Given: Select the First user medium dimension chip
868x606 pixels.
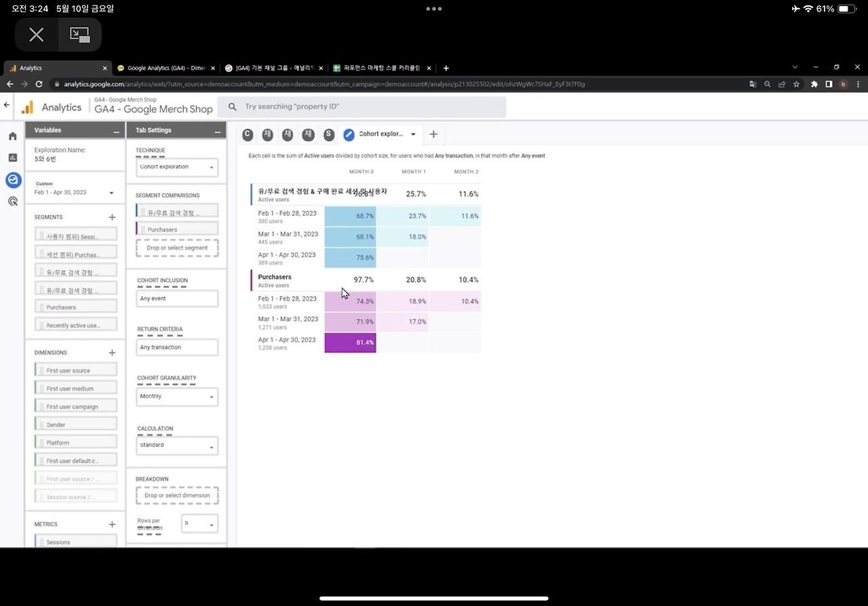Looking at the screenshot, I should pyautogui.click(x=76, y=388).
